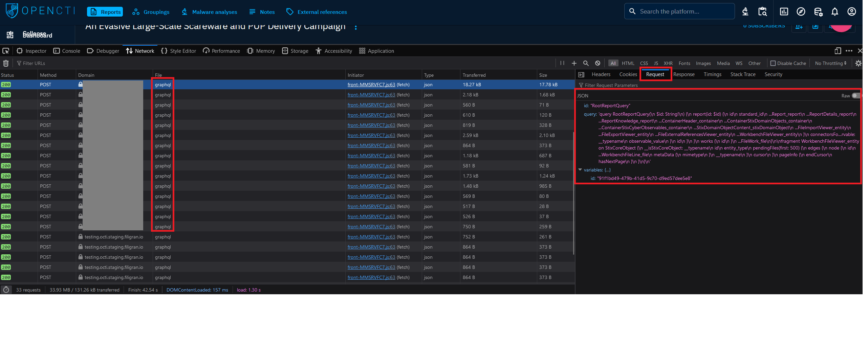
Task: Toggle the JS request filter
Action: 656,63
